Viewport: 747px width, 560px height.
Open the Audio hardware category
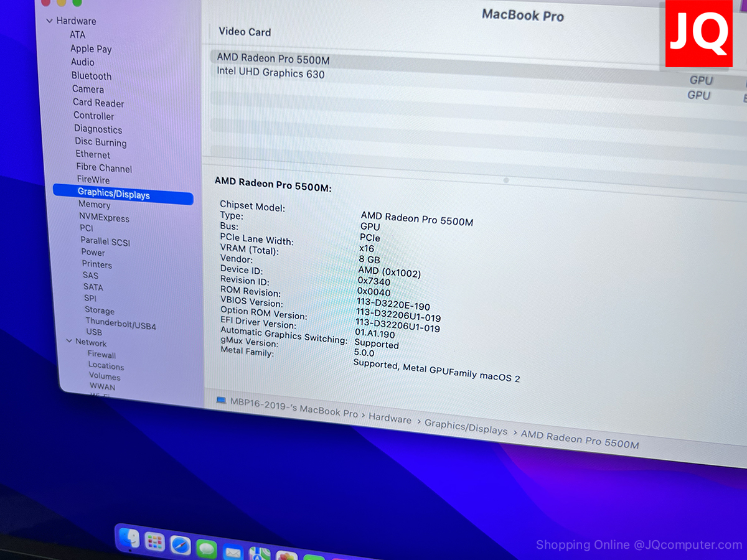83,62
